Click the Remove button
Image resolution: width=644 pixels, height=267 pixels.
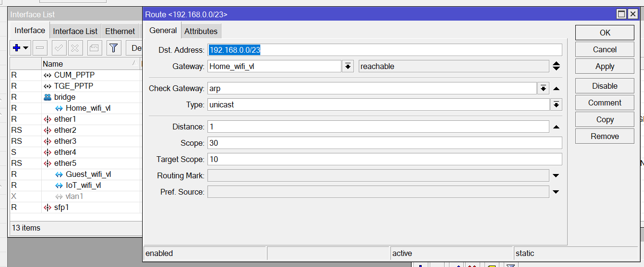point(605,136)
